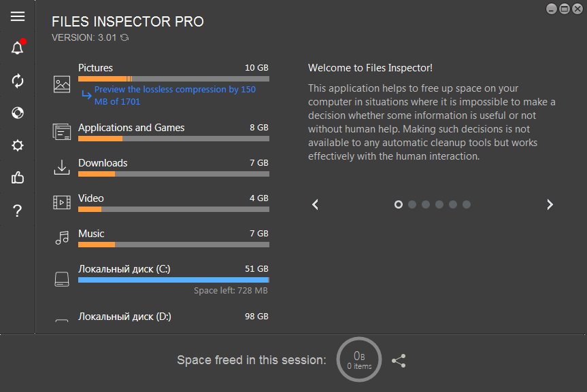Open the next welcome slide

tap(550, 204)
